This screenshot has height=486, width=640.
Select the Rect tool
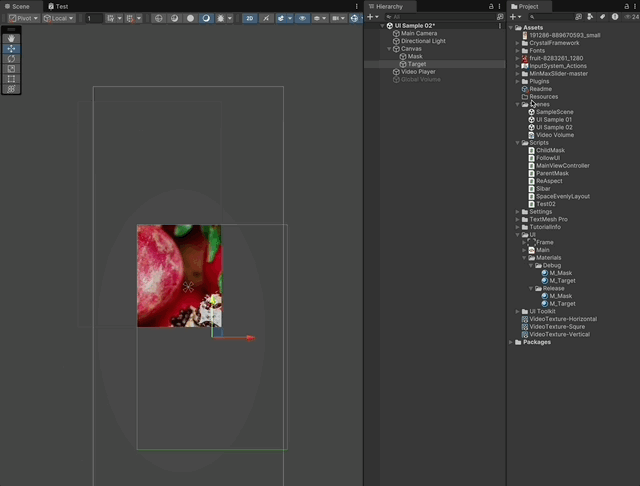point(11,79)
